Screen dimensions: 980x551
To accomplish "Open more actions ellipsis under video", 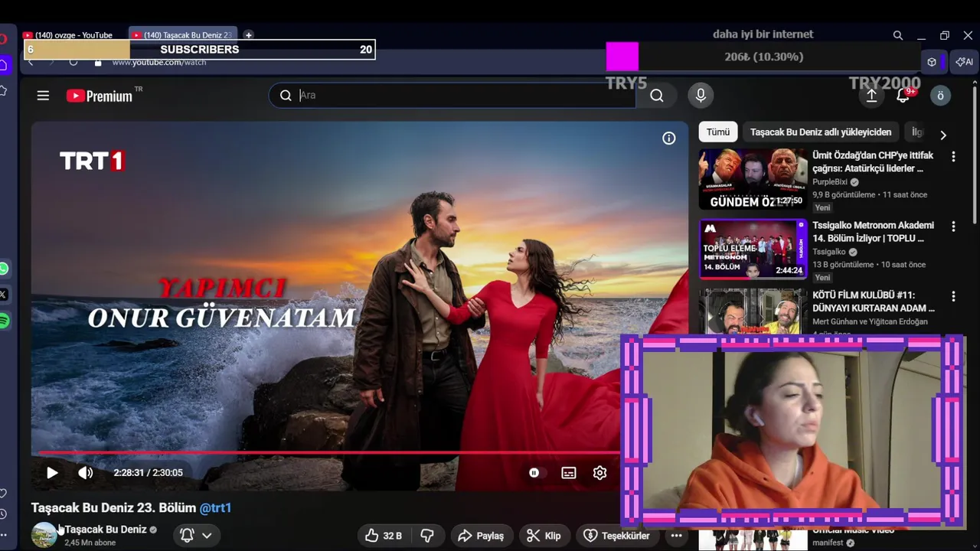I will coord(676,536).
